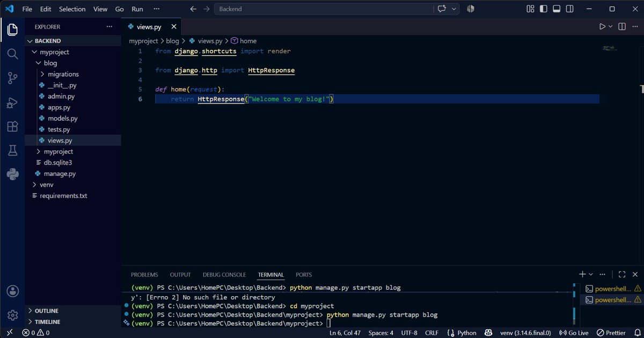Open the Explorer view in activity bar

[x=12, y=30]
